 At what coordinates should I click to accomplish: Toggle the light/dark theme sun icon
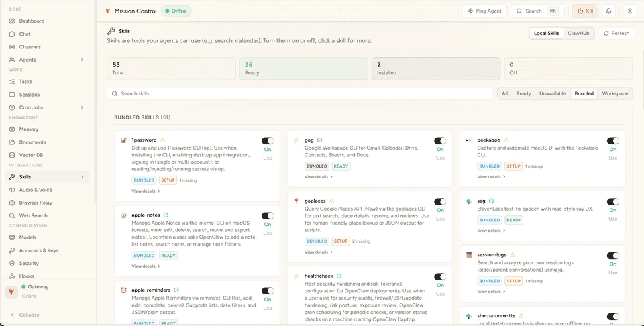pyautogui.click(x=630, y=11)
